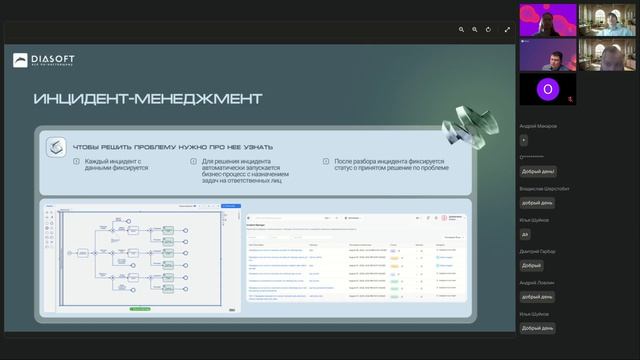Click chat author name 'Андрей Макаров'

click(538, 126)
